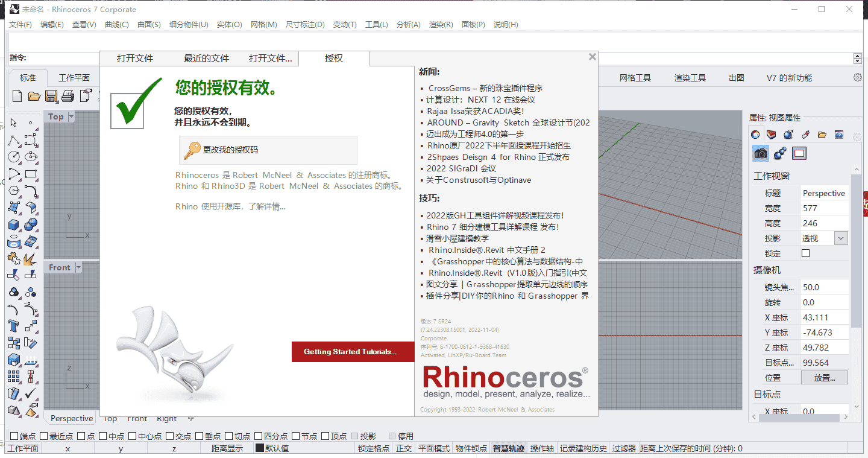Select the Sphere creation tool

(x=31, y=224)
